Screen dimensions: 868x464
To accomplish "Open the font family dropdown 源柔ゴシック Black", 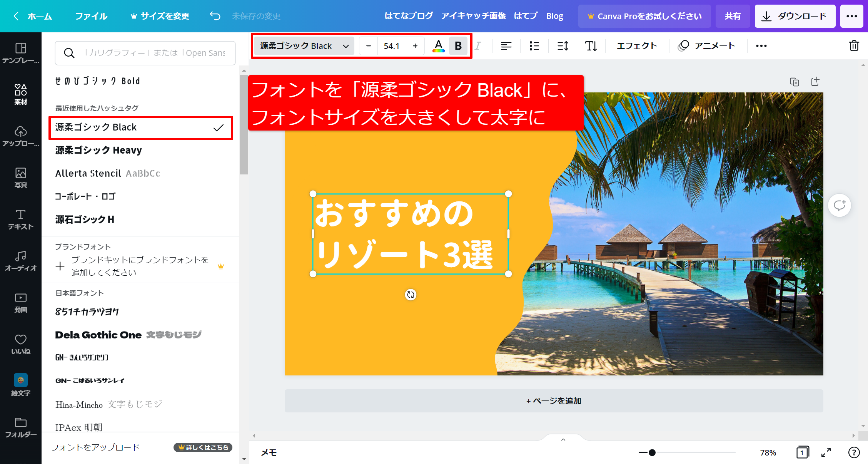I will pyautogui.click(x=304, y=46).
